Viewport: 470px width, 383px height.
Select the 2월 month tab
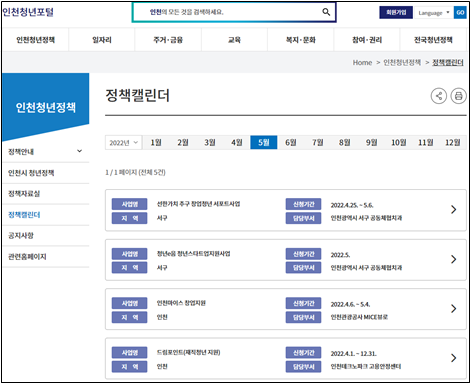(x=183, y=142)
